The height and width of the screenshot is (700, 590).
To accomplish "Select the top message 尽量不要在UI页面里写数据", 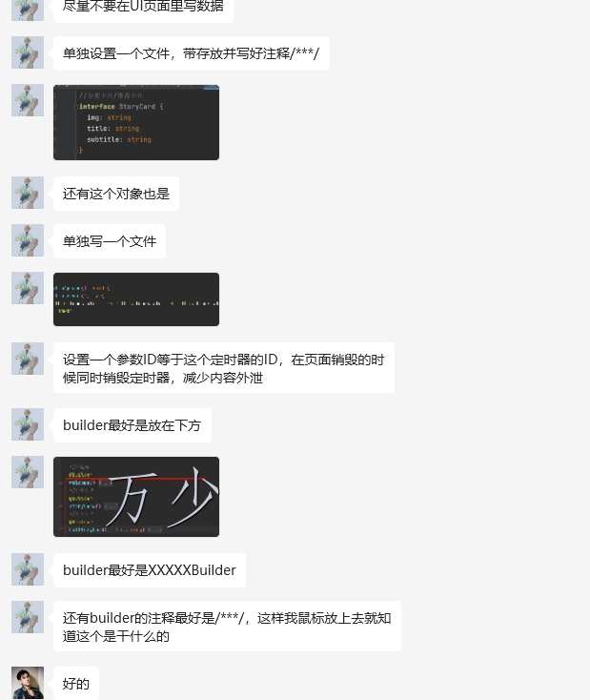I will (x=143, y=8).
